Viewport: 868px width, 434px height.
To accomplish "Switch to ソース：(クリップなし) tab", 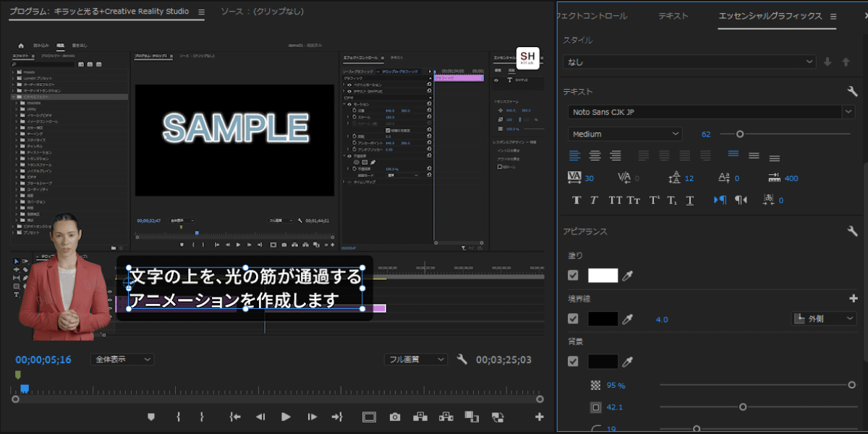I will pos(262,12).
